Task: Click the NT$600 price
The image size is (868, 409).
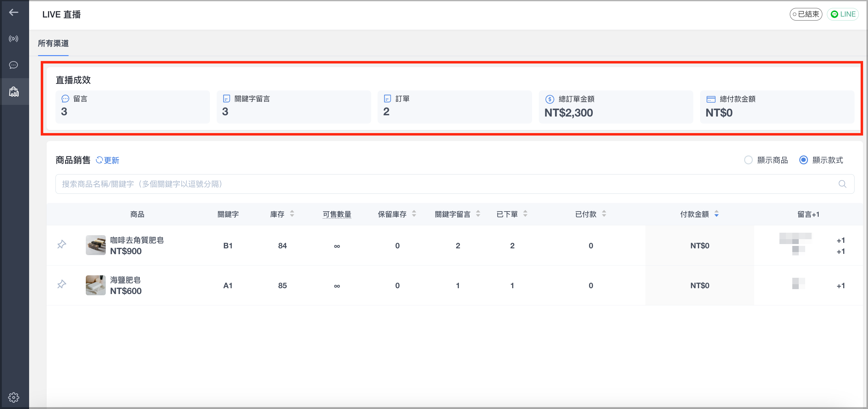Action: [126, 291]
